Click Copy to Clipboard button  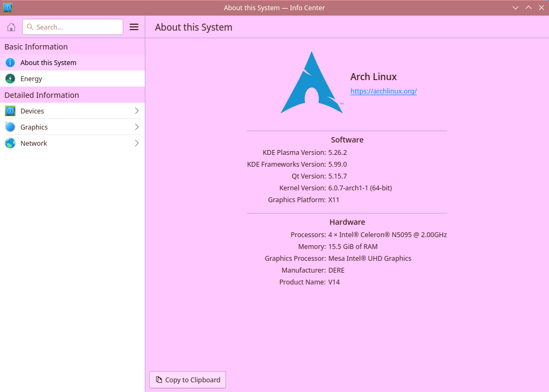187,380
